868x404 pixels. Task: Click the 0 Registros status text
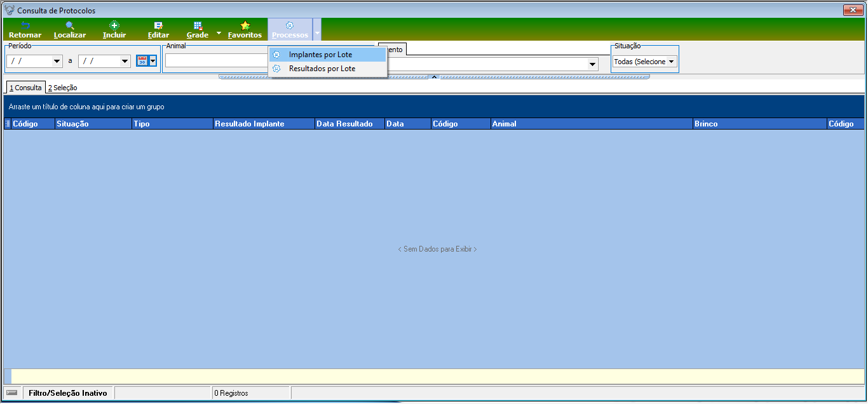tap(231, 393)
